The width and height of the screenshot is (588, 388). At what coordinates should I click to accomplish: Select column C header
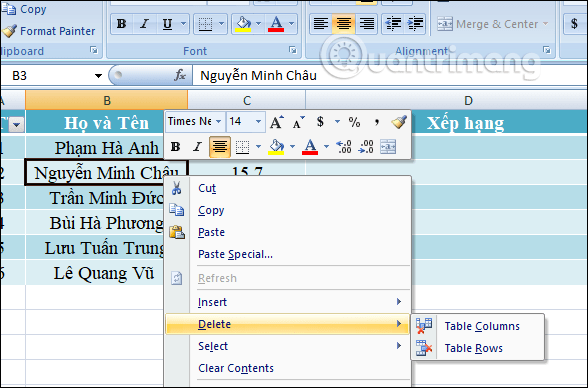[x=247, y=100]
